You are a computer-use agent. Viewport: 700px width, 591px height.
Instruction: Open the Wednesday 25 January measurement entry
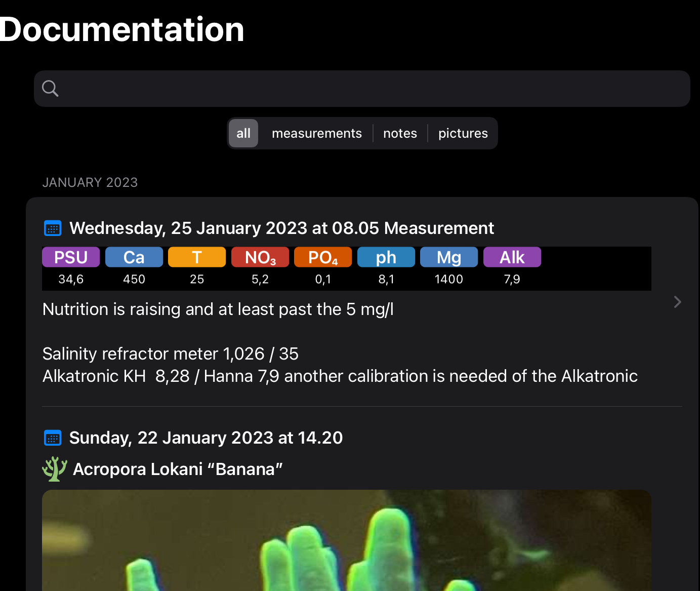point(281,228)
